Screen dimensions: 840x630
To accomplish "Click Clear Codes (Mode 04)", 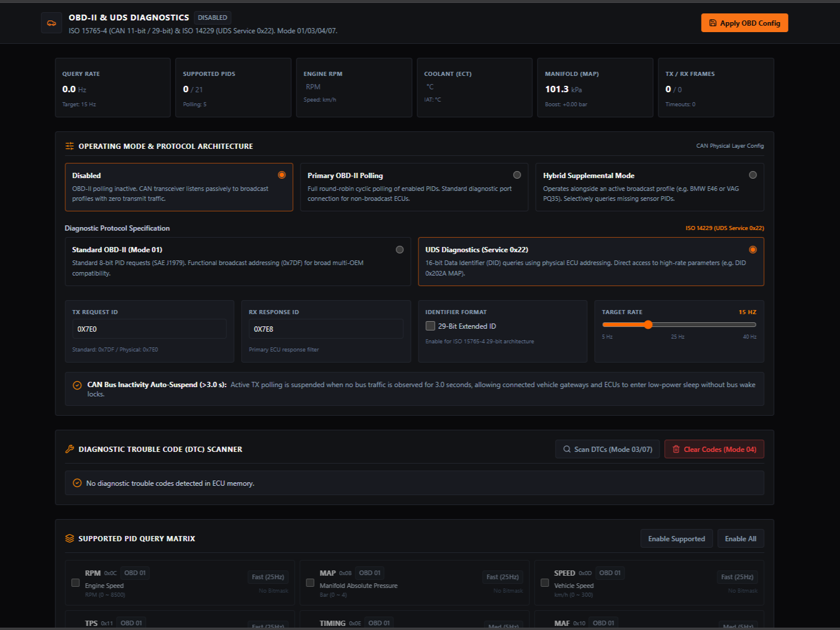I will point(714,450).
